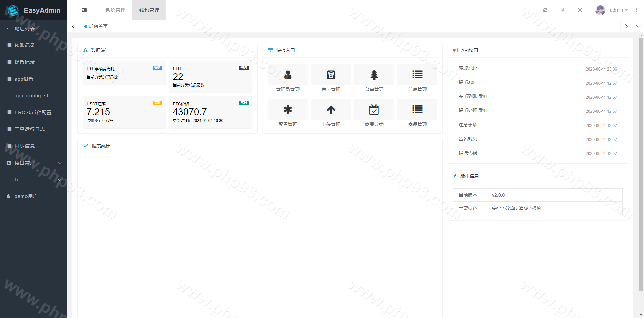Viewport: 644px width, 318px height.
Task: Select the 钱包管理 top menu
Action: coord(149,10)
